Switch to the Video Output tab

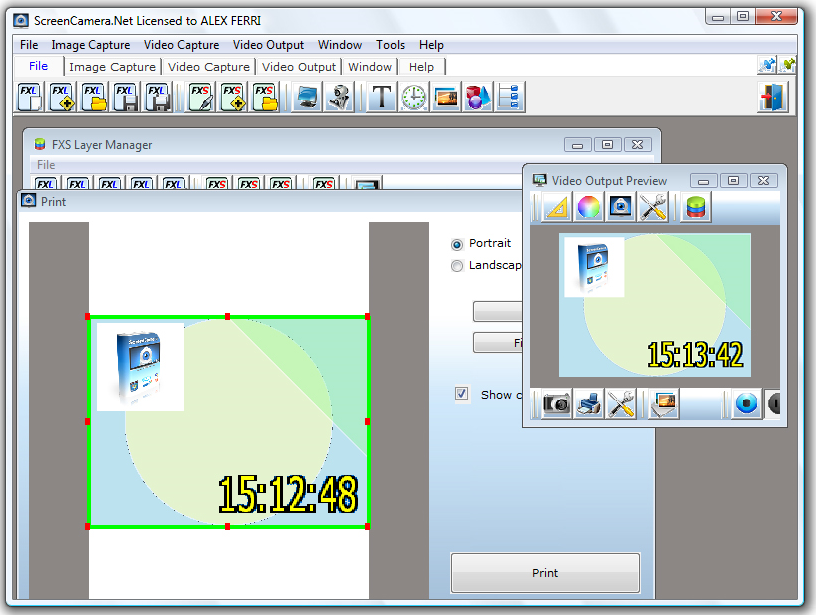[x=299, y=67]
